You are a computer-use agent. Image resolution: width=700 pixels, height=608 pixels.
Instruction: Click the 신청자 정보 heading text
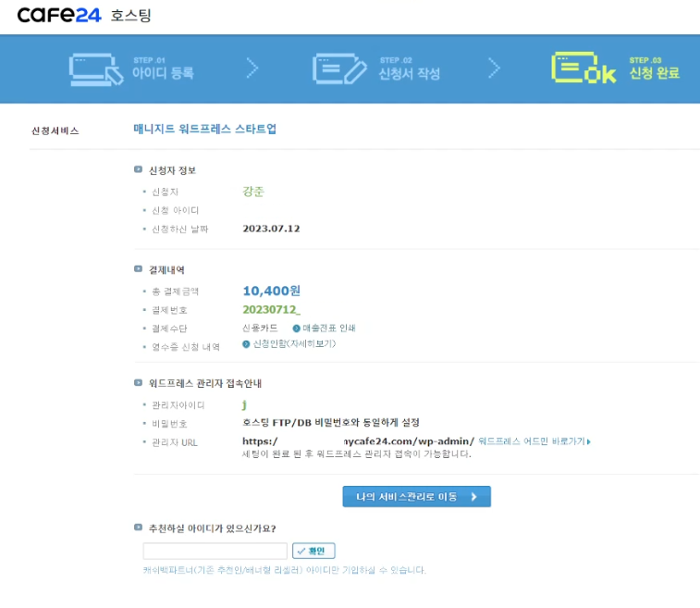coord(172,170)
